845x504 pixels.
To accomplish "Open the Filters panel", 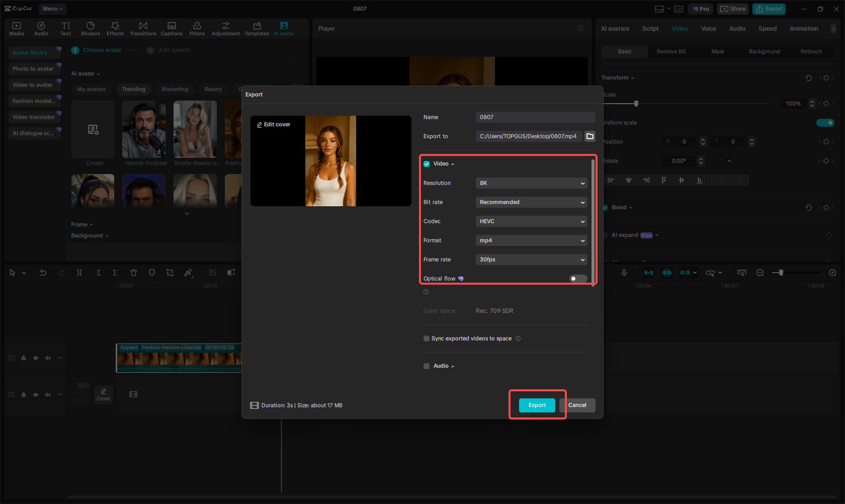I will pos(197,28).
